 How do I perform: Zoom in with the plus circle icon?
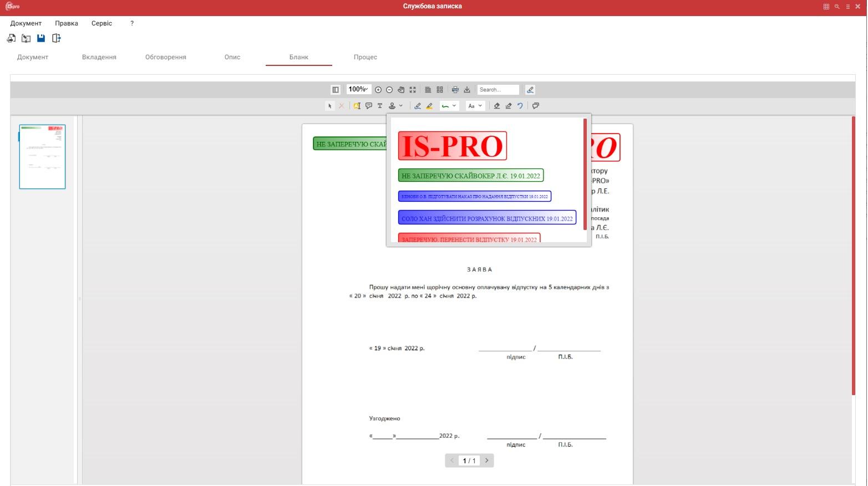coord(378,90)
